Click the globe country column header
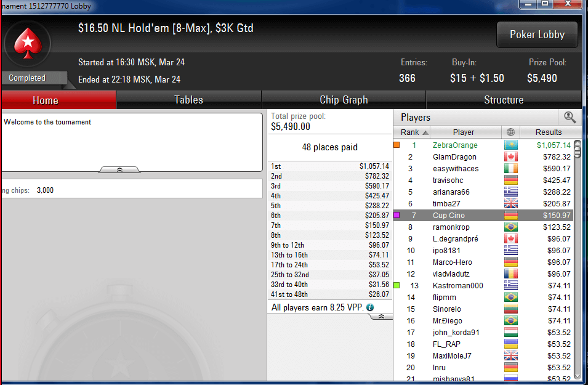This screenshot has height=385, width=588. click(510, 132)
